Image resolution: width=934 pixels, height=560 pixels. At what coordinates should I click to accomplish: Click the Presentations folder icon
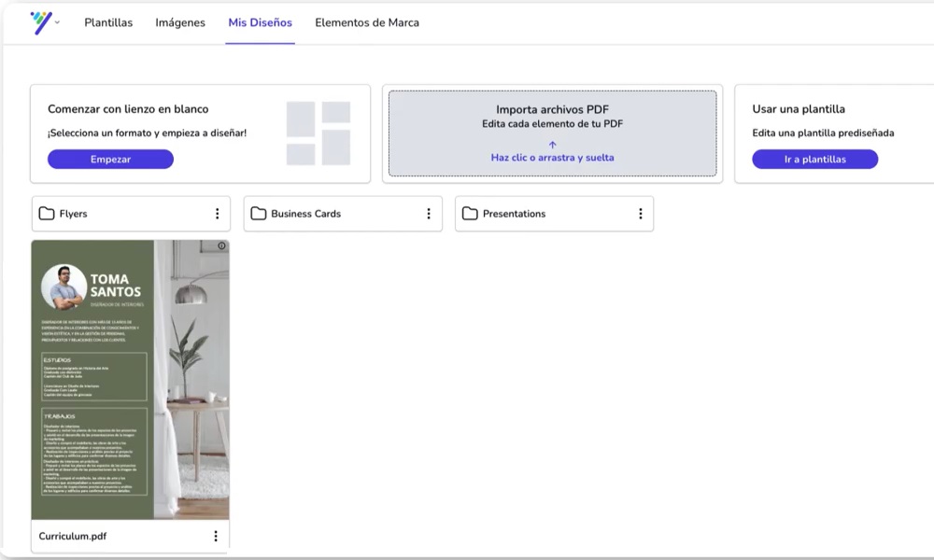[469, 214]
